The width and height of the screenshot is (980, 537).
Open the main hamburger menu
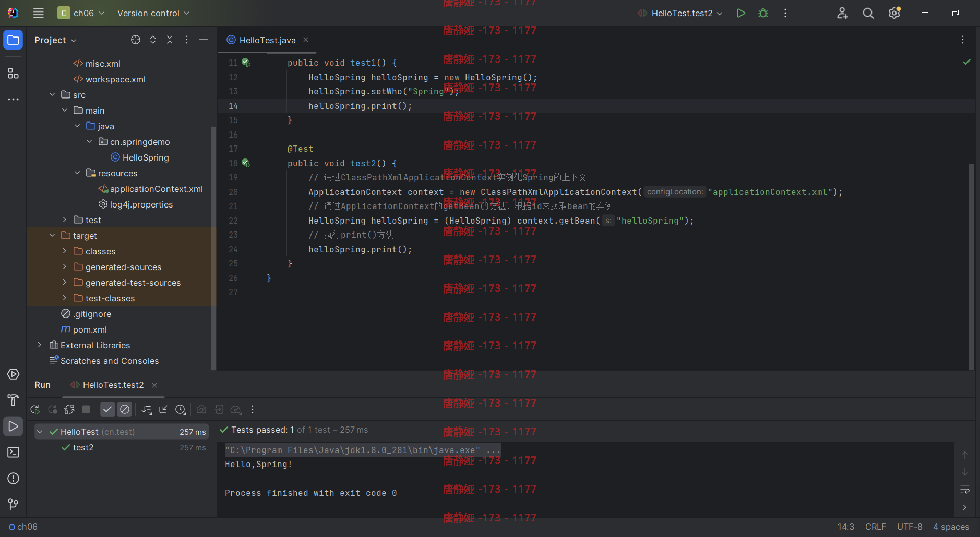click(x=38, y=13)
